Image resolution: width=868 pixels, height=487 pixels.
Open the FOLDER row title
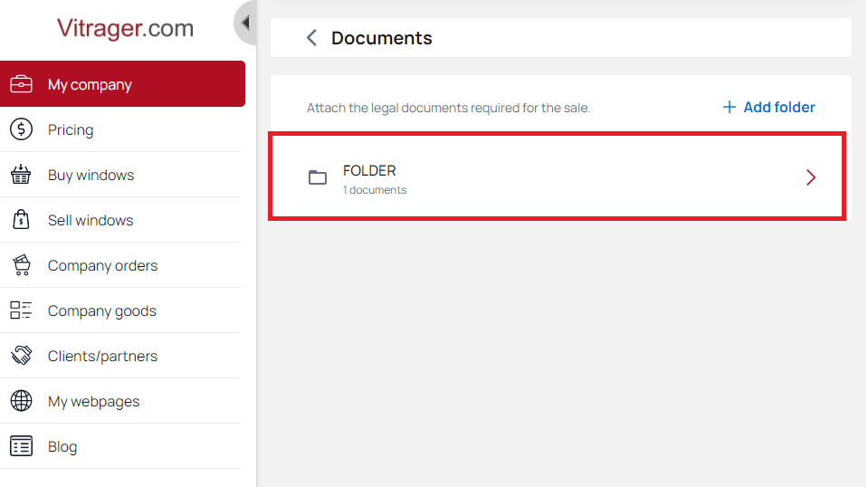click(x=369, y=170)
